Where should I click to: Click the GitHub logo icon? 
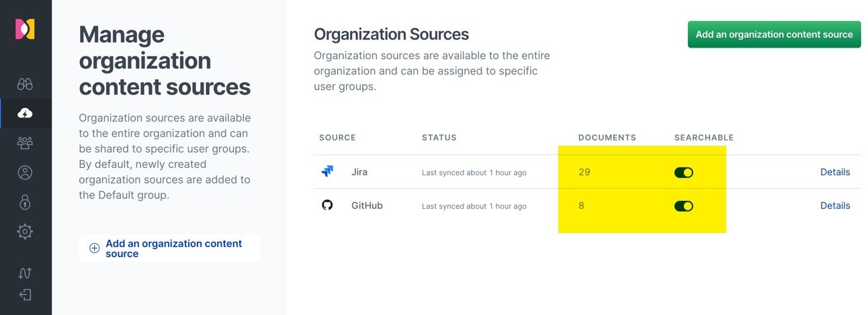click(327, 206)
